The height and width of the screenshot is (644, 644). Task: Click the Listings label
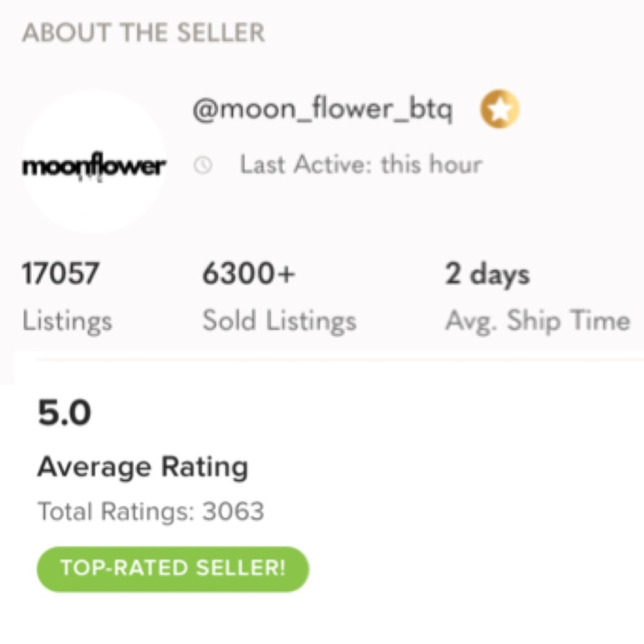pyautogui.click(x=67, y=321)
